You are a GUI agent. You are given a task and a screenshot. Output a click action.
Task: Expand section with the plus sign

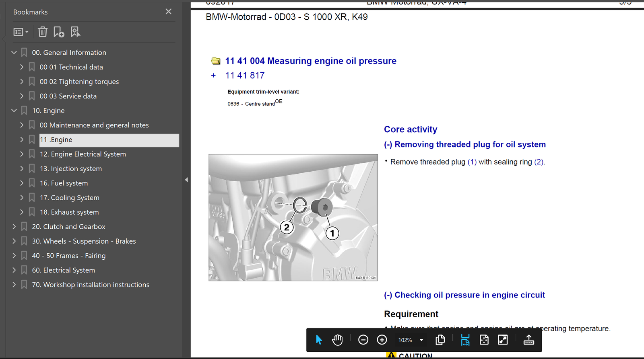(213, 76)
